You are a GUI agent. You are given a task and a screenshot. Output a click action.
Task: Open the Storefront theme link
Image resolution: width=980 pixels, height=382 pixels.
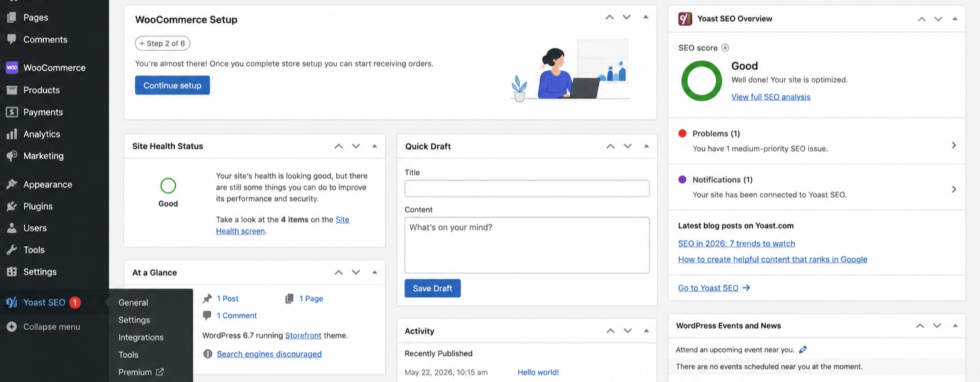pos(303,335)
